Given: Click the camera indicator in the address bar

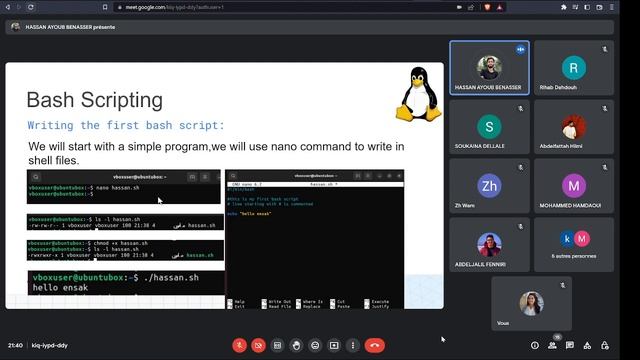Looking at the screenshot, I should pyautogui.click(x=459, y=7).
